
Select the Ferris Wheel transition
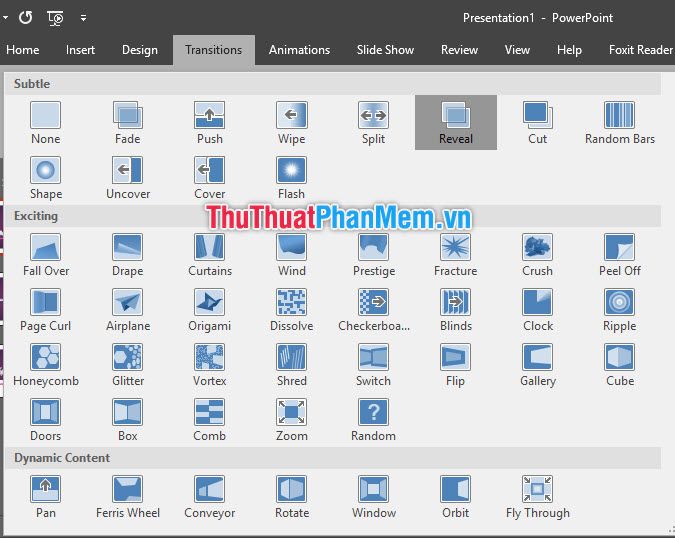tap(127, 497)
